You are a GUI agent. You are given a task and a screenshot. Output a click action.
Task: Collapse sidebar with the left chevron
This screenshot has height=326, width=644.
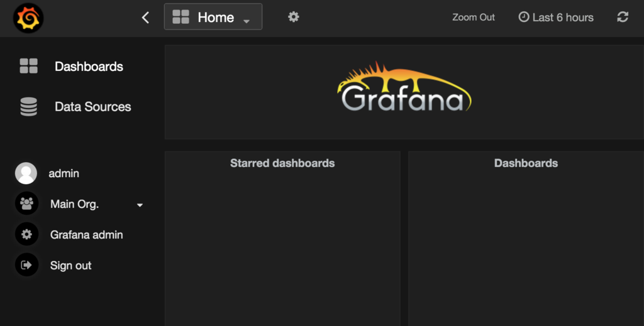pos(145,18)
